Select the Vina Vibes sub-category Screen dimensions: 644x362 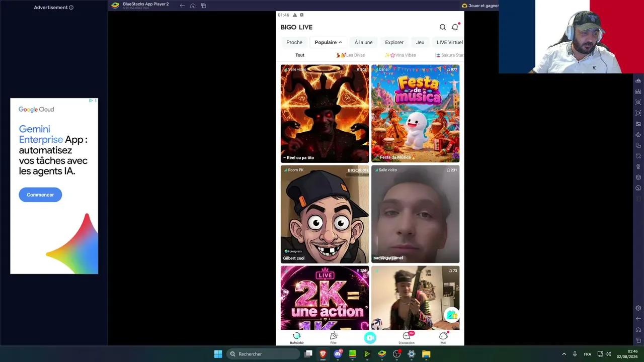(400, 55)
